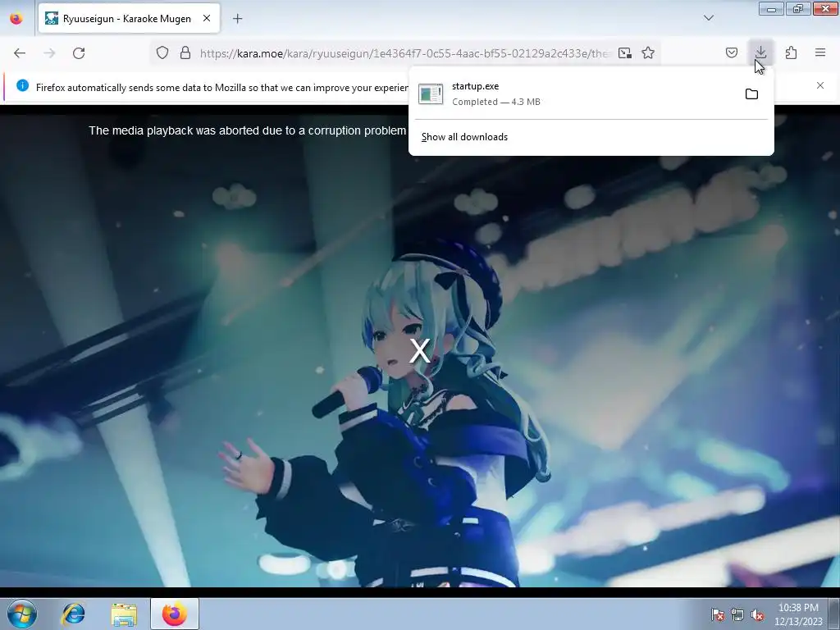This screenshot has height=630, width=840.
Task: Click the media playback aborted error text
Action: point(248,130)
